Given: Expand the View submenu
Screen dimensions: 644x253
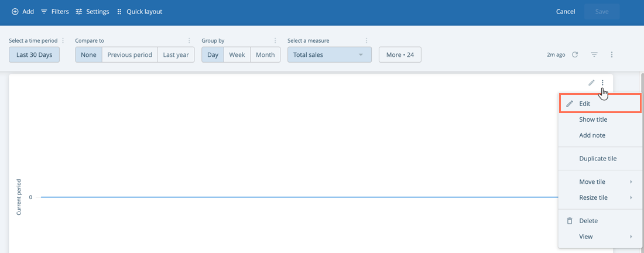Looking at the screenshot, I should point(600,237).
